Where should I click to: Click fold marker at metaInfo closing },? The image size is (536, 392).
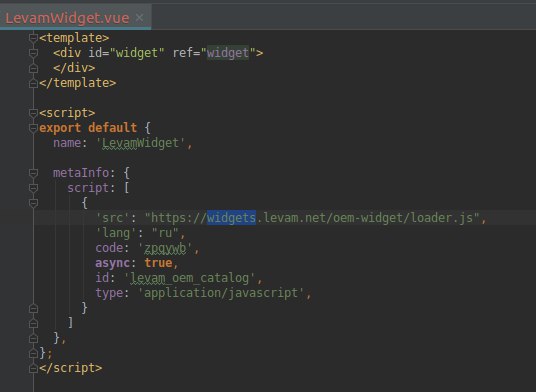(x=33, y=338)
